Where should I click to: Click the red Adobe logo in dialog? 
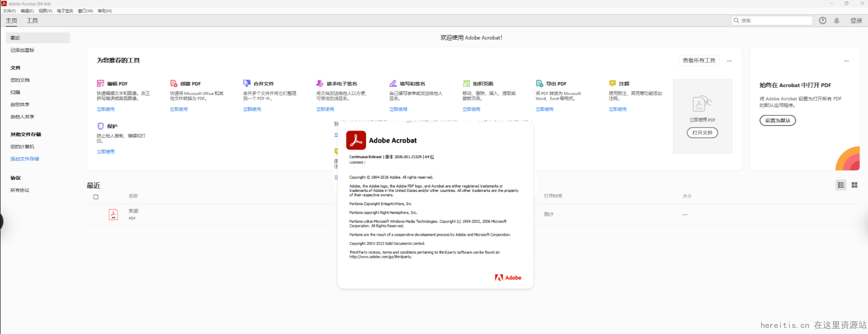pyautogui.click(x=508, y=277)
